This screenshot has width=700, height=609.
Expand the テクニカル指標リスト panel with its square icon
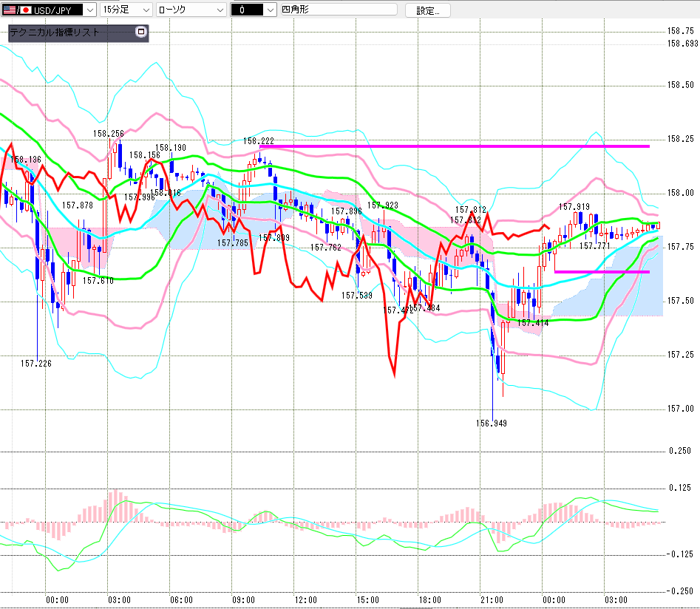[141, 32]
